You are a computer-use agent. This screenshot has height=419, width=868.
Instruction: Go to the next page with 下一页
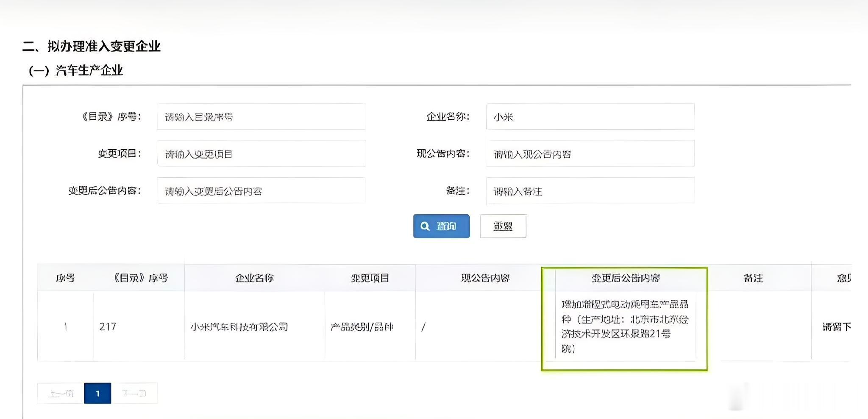click(x=134, y=393)
